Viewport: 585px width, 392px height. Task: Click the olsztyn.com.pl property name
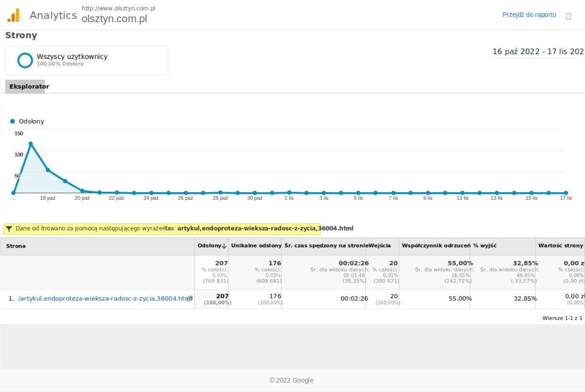[x=114, y=19]
